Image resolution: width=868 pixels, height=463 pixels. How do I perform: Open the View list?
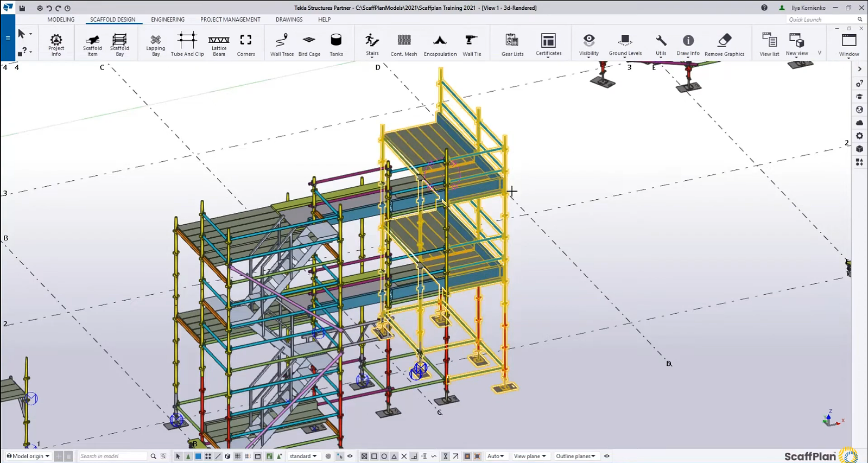[769, 45]
